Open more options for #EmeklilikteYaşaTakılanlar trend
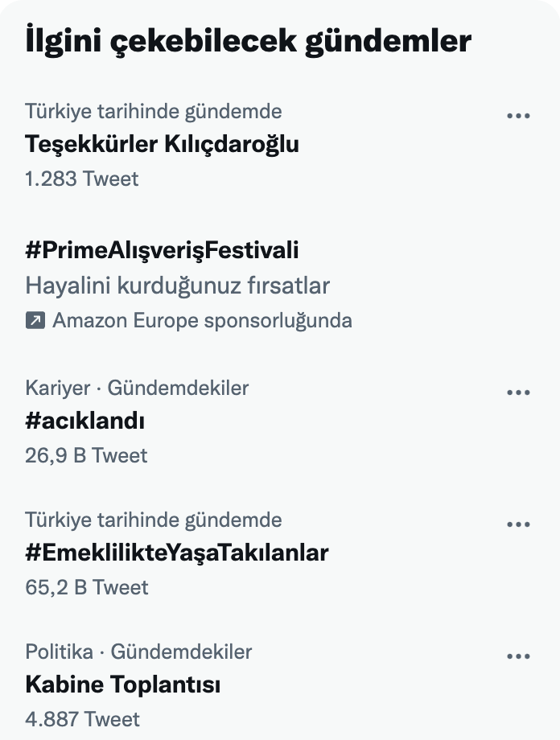This screenshot has height=740, width=560. tap(520, 524)
